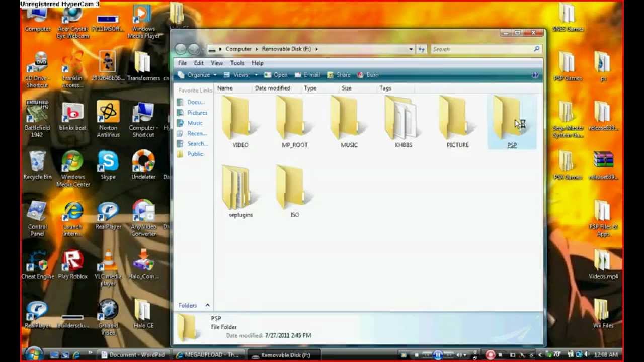Refresh the Removable Disk (F:) view

422,49
